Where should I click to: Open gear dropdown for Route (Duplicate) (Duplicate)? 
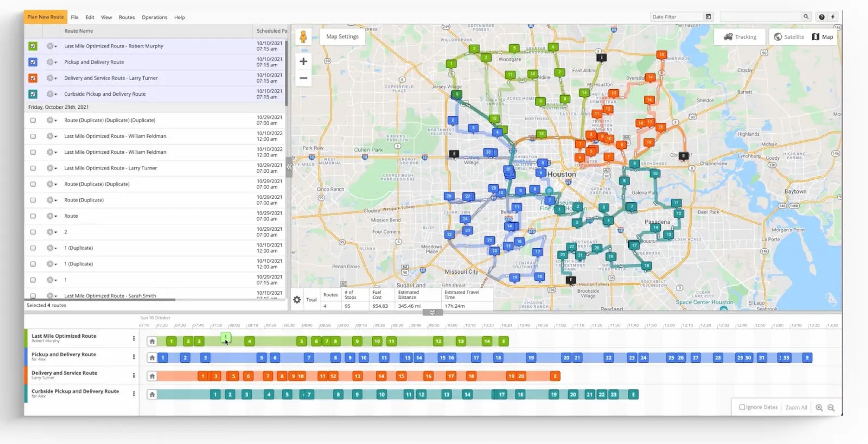[x=51, y=184]
